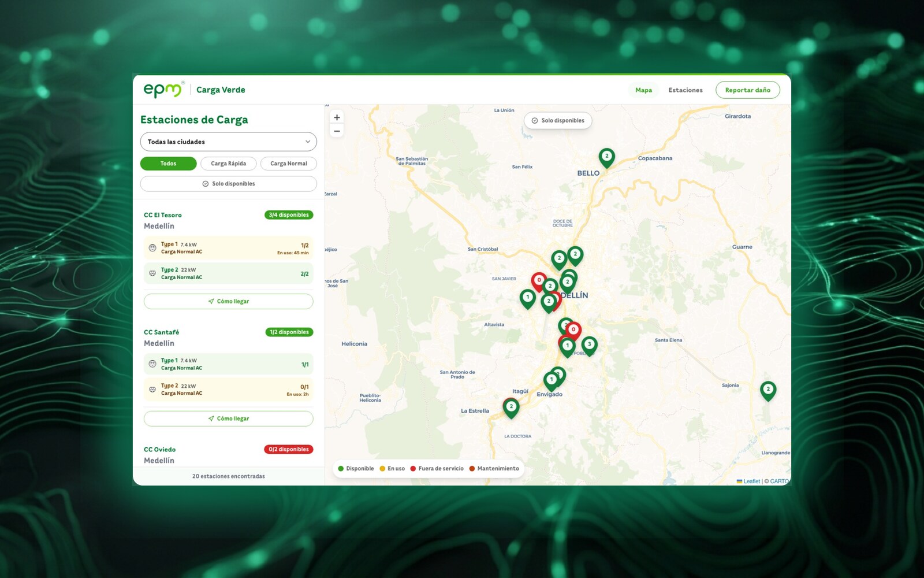Viewport: 924px width, 578px height.
Task: Open the CC Oviedo station entry
Action: pos(229,455)
